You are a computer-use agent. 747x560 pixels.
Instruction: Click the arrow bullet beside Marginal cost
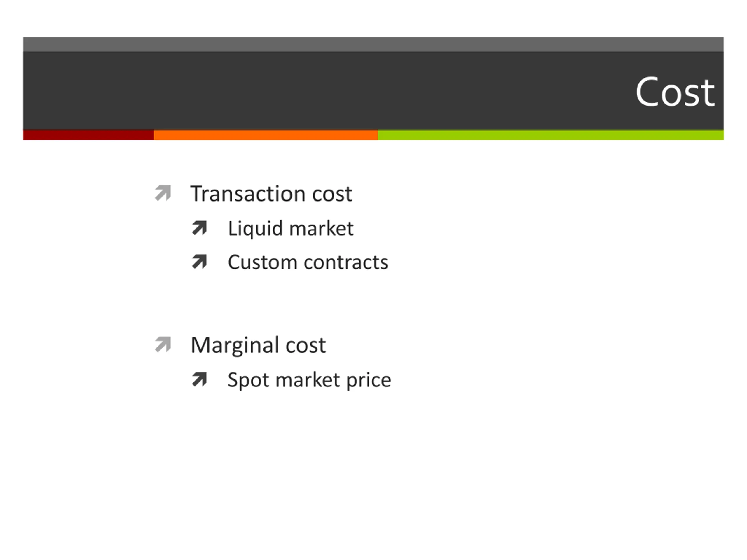163,345
